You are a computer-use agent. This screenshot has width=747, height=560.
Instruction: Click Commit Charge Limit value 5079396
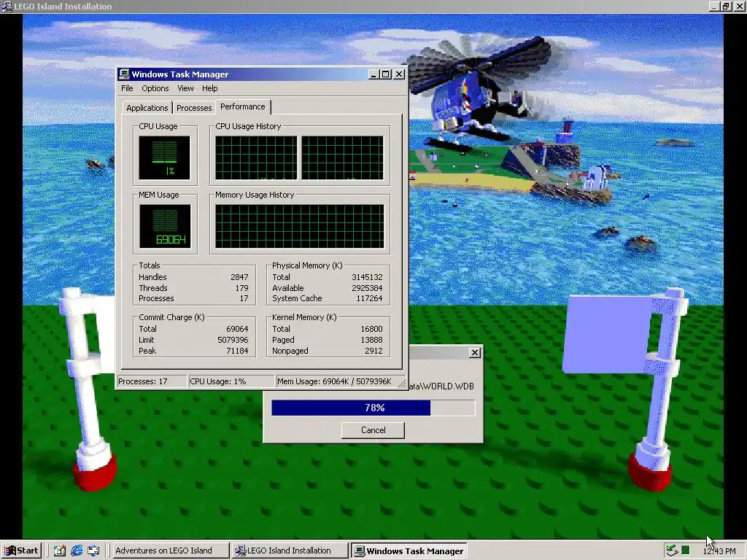pyautogui.click(x=233, y=340)
